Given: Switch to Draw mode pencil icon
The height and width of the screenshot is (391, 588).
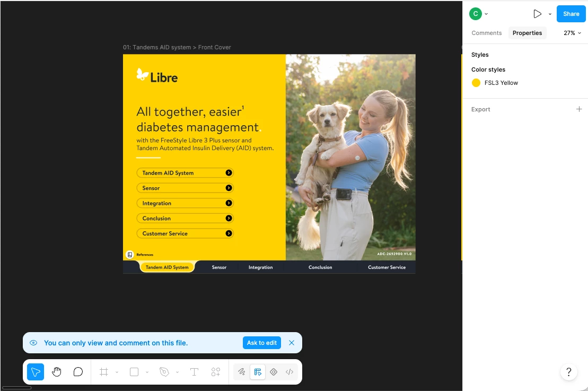Looking at the screenshot, I should pos(242,372).
